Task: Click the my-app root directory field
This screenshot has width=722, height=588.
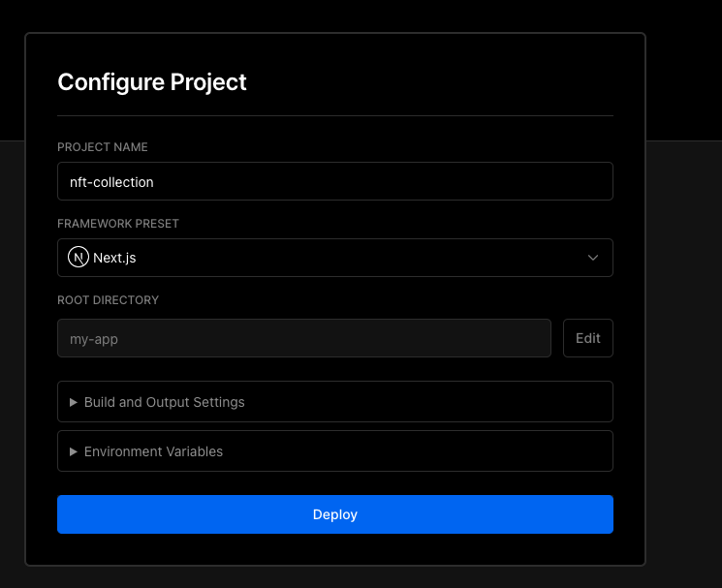Action: [x=304, y=338]
